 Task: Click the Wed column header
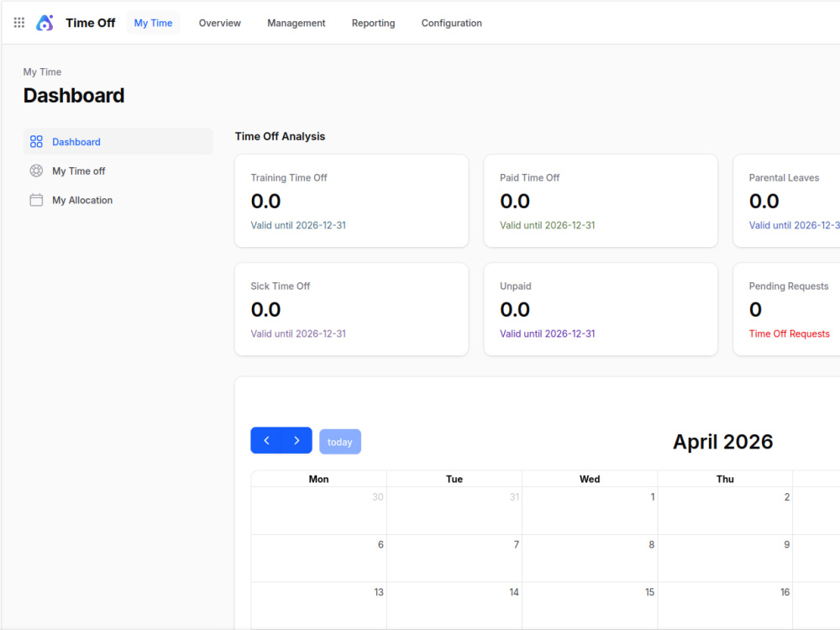[x=590, y=479]
